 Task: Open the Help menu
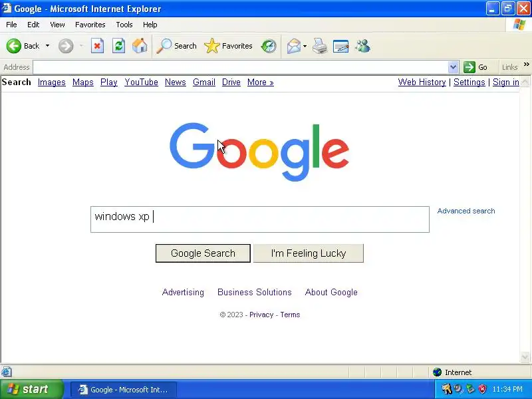pos(150,25)
